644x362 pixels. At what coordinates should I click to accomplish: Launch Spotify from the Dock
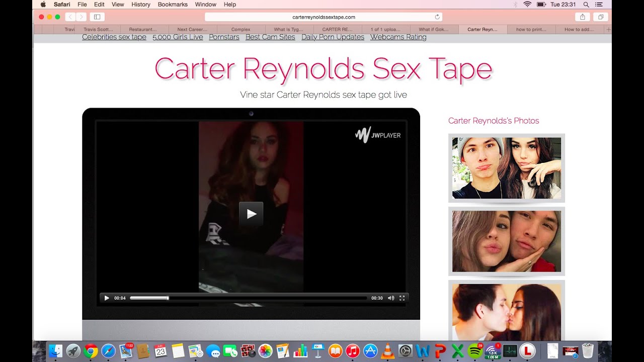click(475, 350)
